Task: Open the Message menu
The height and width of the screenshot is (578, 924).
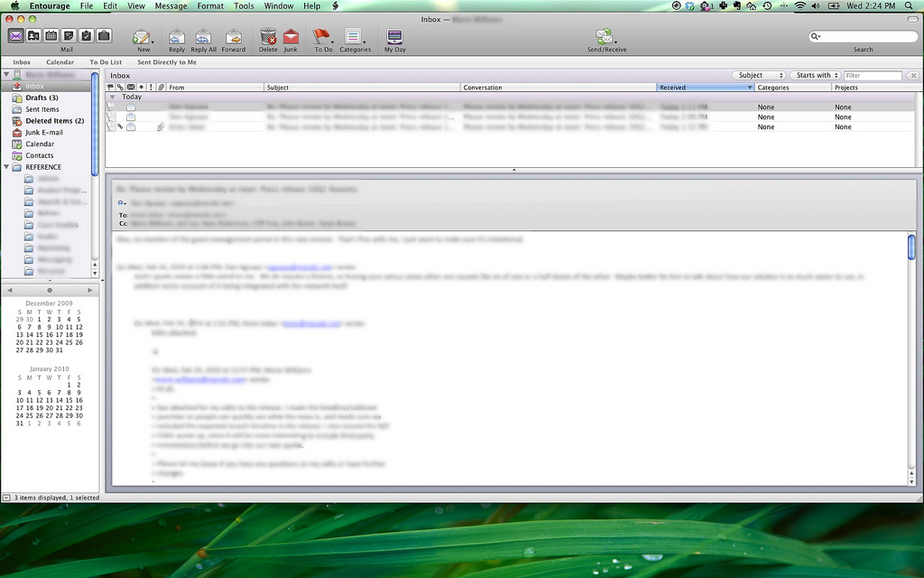Action: coord(171,6)
